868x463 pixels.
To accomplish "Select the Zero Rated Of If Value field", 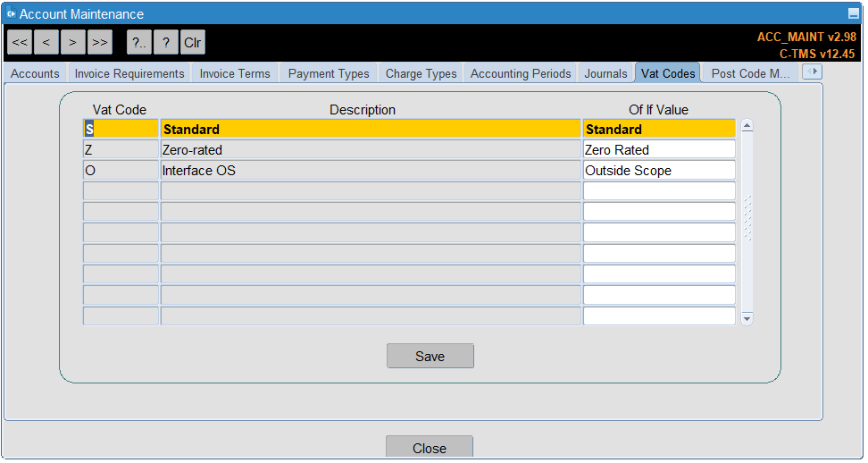I will (x=659, y=149).
